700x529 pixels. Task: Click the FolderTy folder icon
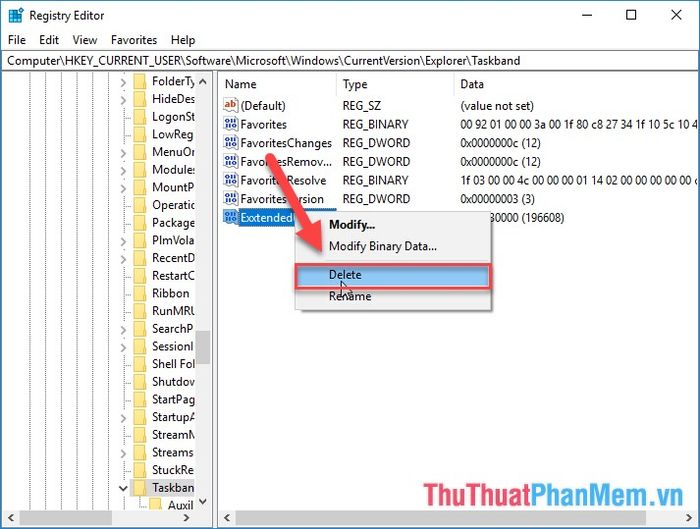(140, 81)
